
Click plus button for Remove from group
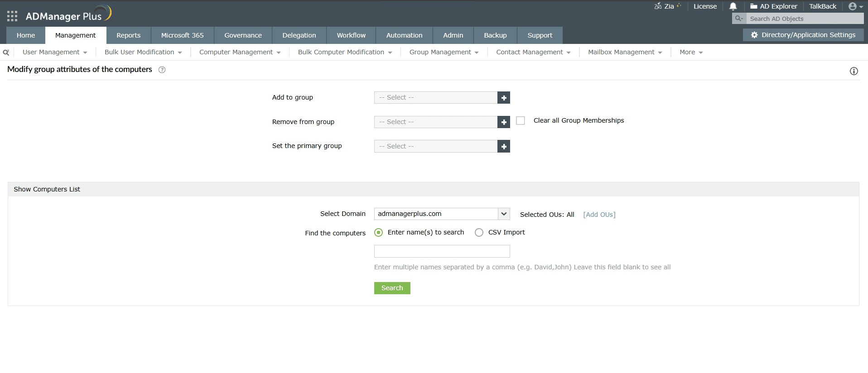coord(504,122)
